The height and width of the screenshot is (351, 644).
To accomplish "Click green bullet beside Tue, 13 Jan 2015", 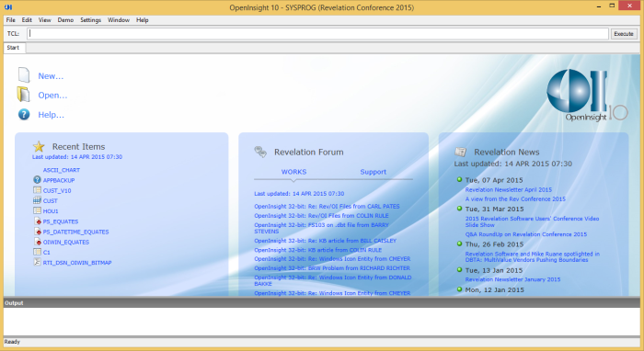I will click(459, 270).
